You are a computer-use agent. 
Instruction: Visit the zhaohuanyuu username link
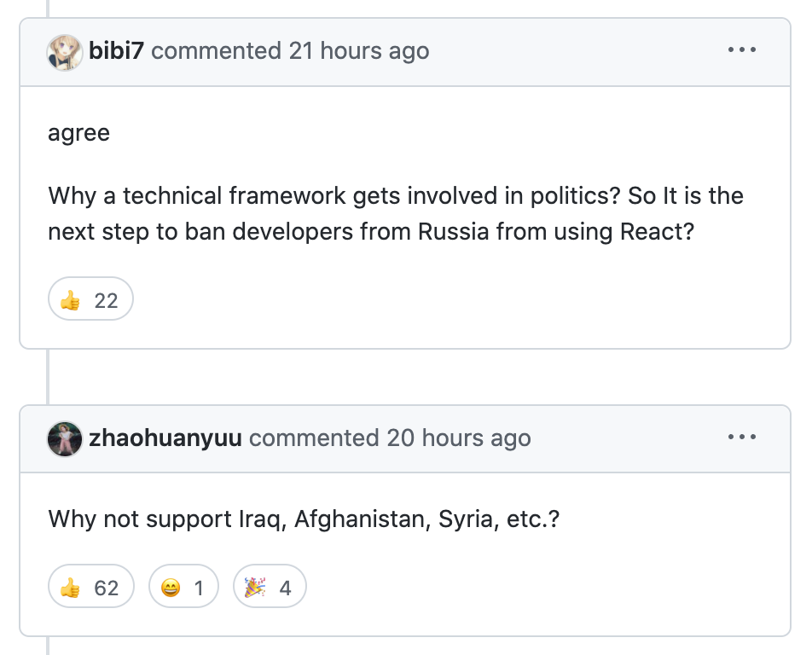165,438
